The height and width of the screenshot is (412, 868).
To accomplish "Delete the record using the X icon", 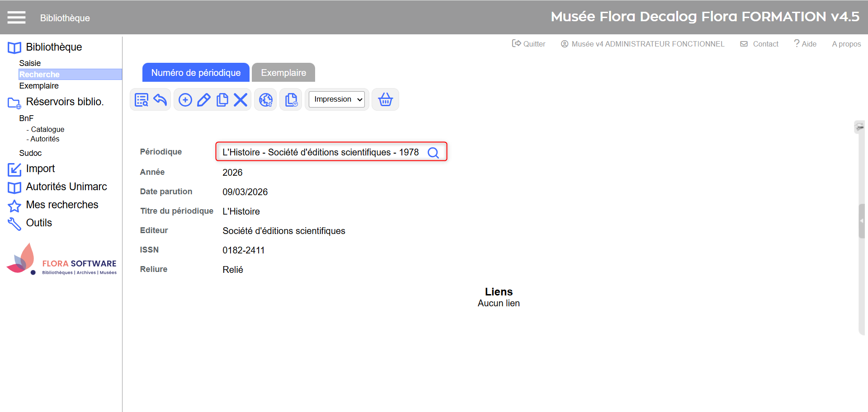I will [241, 100].
